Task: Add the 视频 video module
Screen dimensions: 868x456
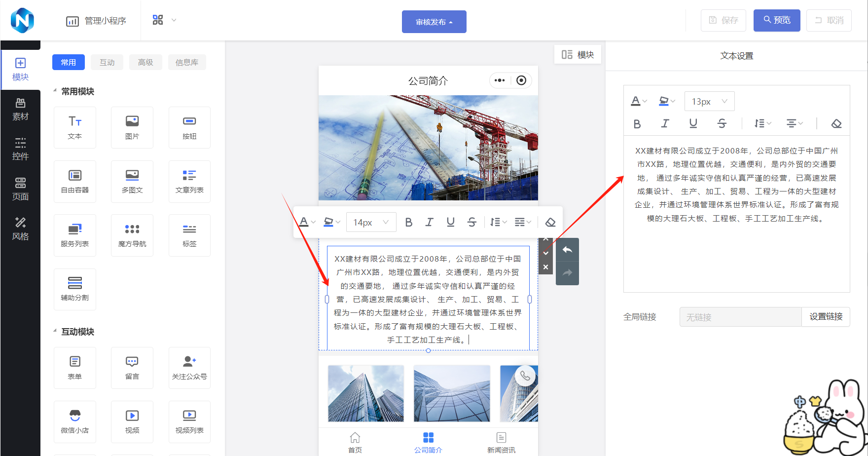Action: (x=132, y=421)
